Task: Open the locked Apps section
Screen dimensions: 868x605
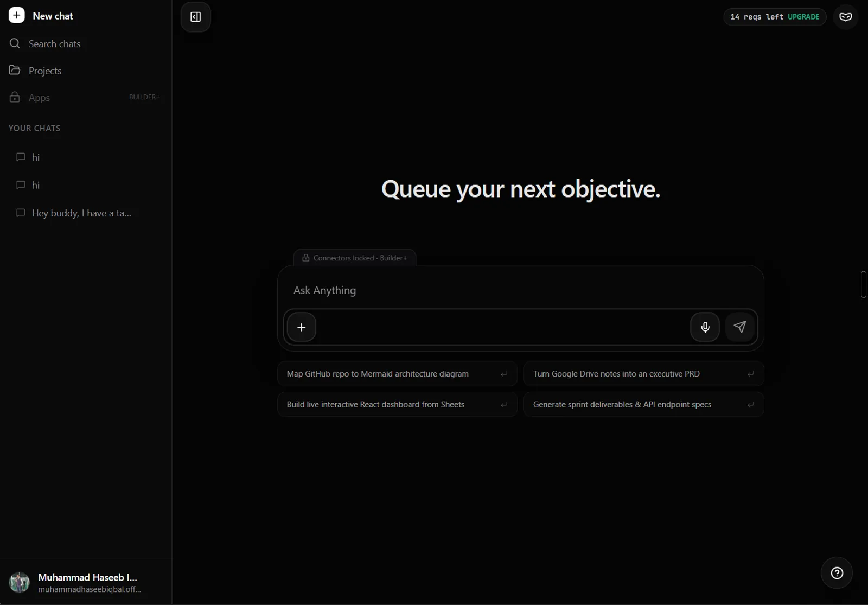Action: pos(39,98)
